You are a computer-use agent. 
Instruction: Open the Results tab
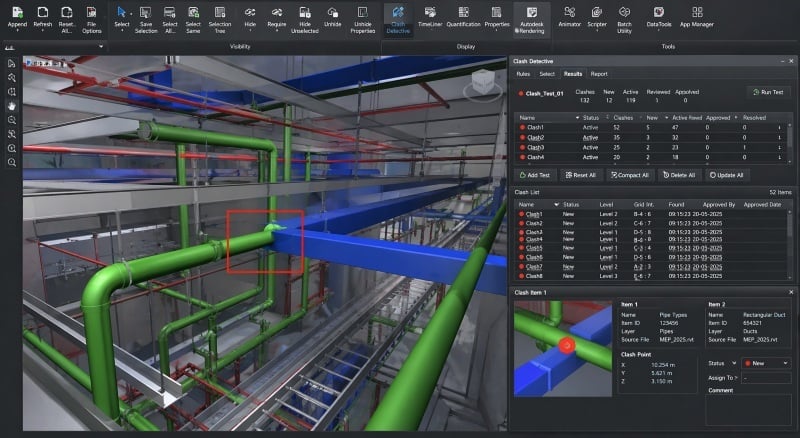tap(572, 74)
